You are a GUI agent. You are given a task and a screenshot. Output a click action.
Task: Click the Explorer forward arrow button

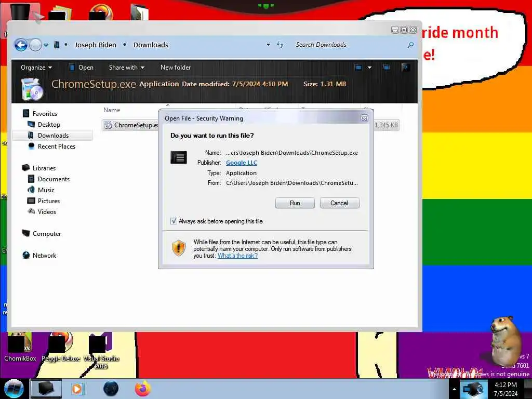pos(35,45)
